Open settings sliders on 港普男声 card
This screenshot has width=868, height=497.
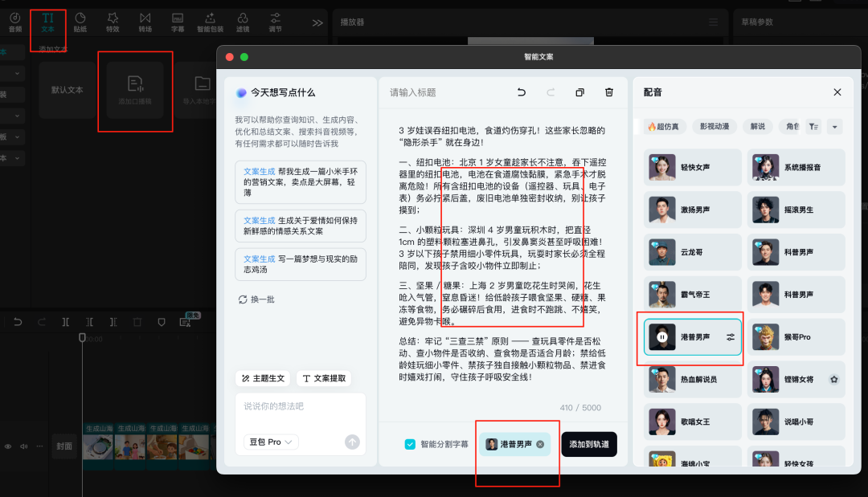pos(731,337)
